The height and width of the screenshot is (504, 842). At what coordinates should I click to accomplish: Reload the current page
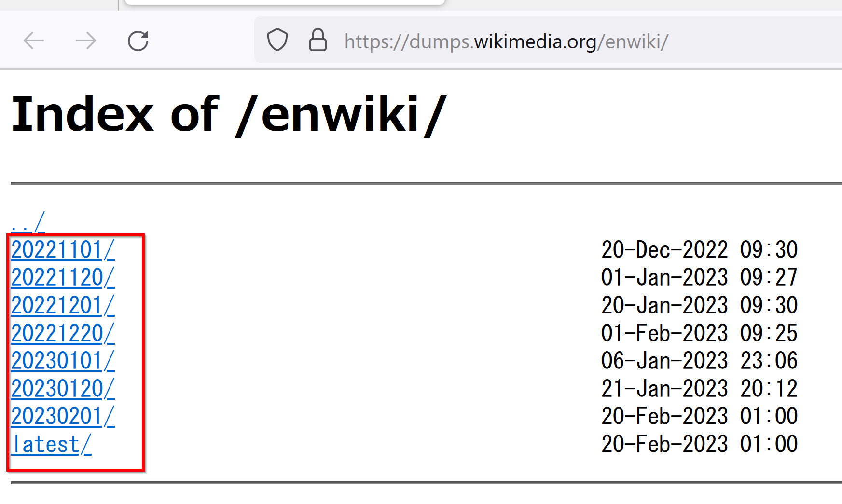pos(138,41)
